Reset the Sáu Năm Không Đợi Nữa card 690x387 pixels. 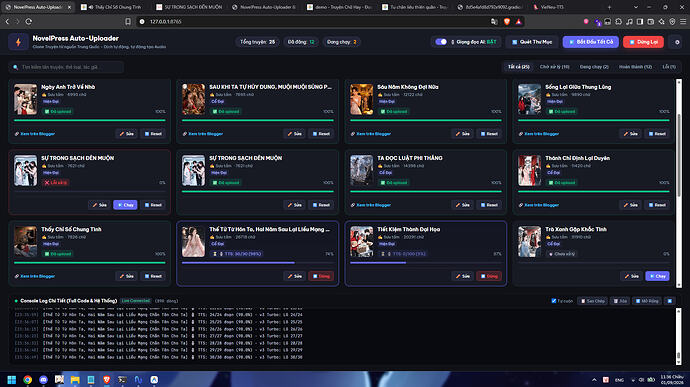coord(488,134)
